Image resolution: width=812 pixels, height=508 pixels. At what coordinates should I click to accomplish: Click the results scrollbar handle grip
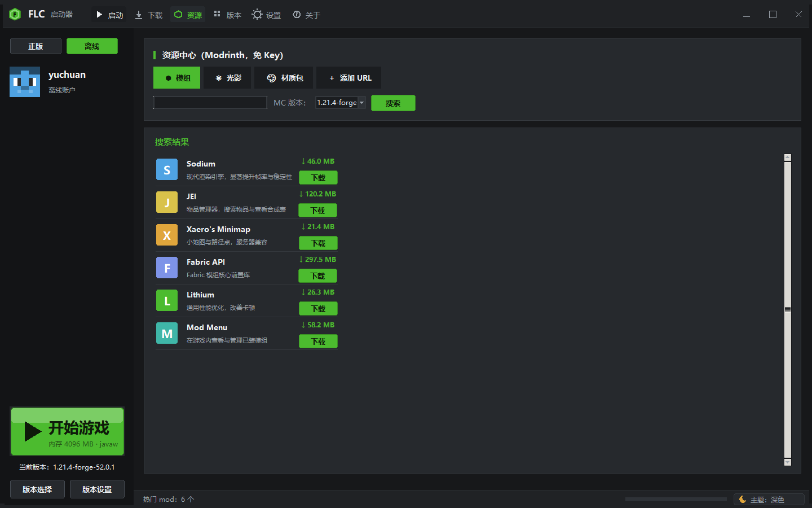pos(788,309)
